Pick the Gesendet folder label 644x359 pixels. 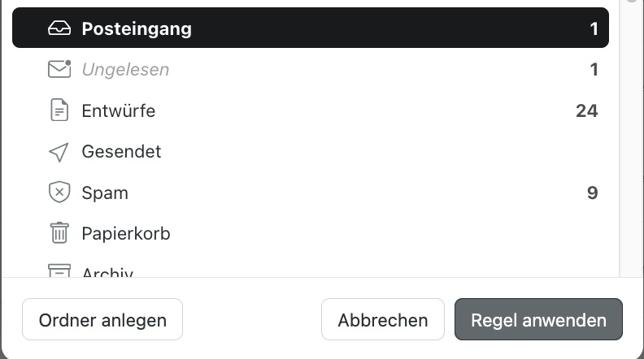tap(121, 152)
